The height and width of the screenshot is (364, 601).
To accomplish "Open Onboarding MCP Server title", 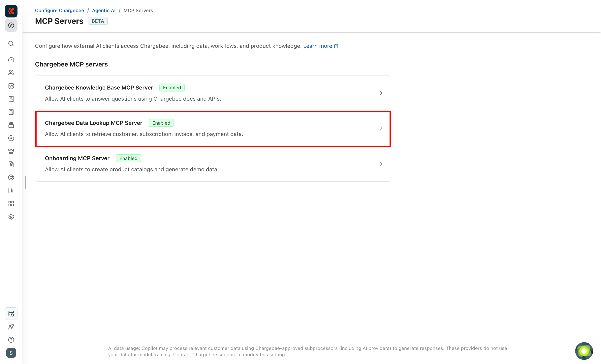I will point(77,158).
